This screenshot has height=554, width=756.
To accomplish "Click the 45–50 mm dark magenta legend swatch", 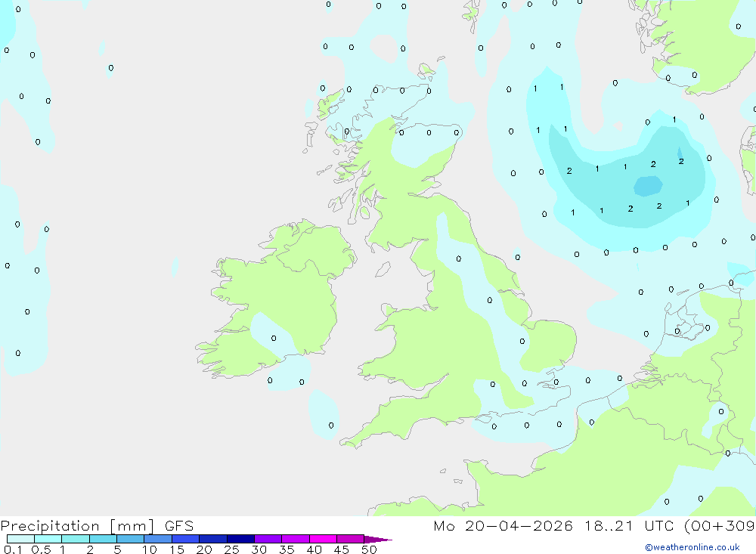I will 351,539.
